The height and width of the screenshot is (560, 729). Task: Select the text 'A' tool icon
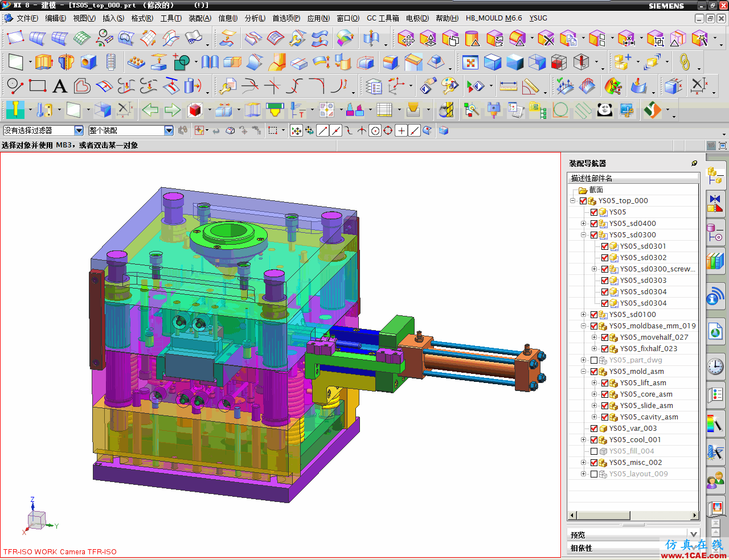coord(60,87)
